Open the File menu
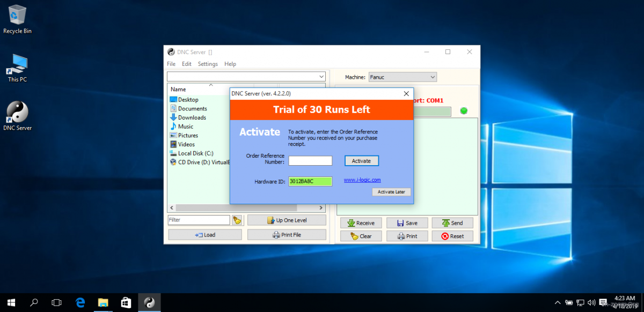644x312 pixels. (171, 64)
